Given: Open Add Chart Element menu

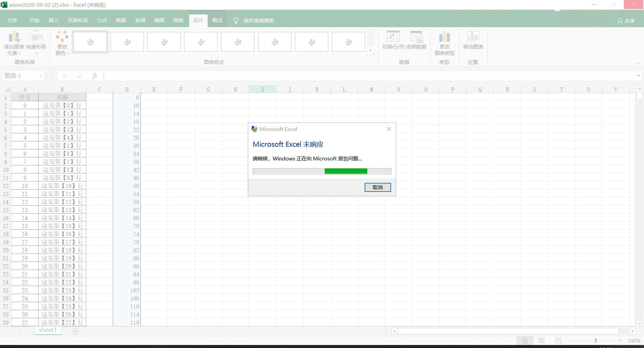Looking at the screenshot, I should point(14,43).
